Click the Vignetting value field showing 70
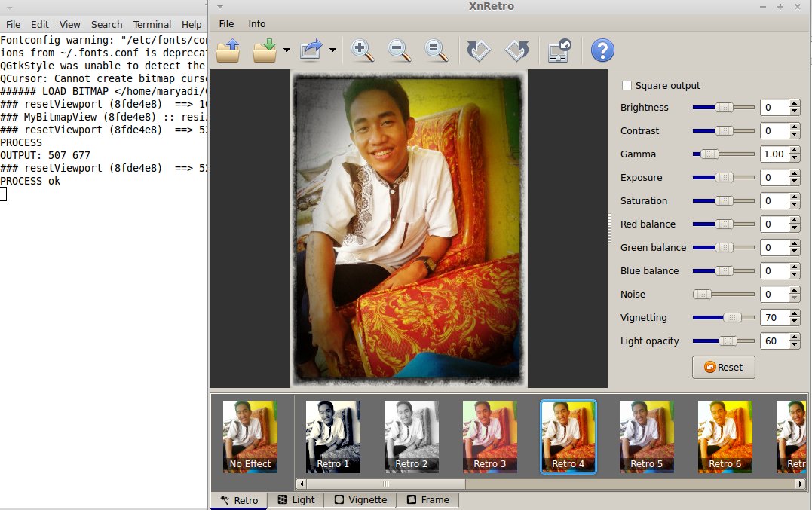The width and height of the screenshot is (812, 510). pos(774,318)
